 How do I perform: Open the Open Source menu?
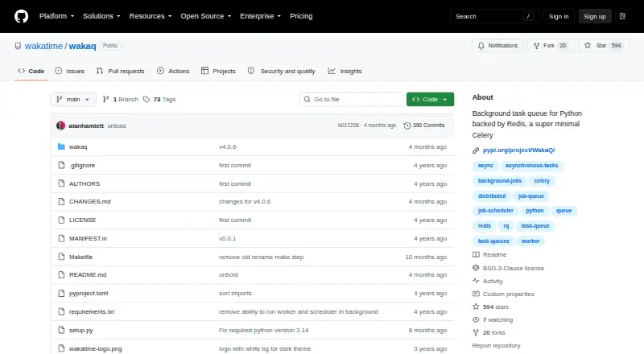tap(206, 16)
